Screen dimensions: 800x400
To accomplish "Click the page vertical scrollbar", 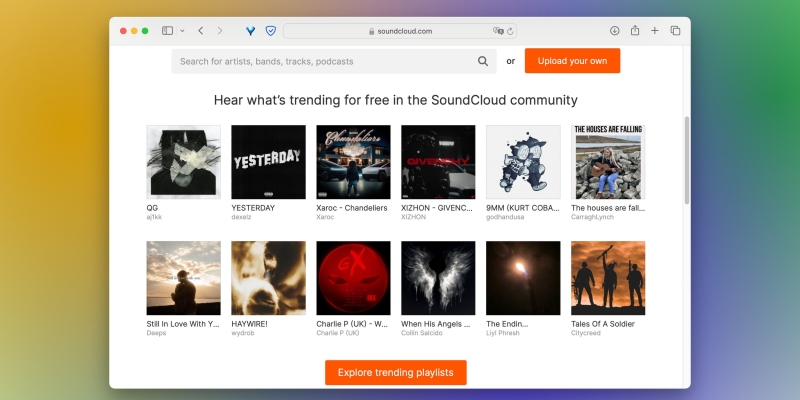I will 686,160.
